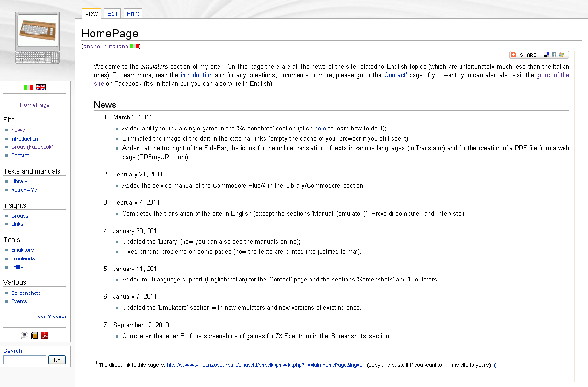Screen dimensions: 588x387
Task: Click the 'January 11, 2011' news date
Action: click(x=136, y=269)
